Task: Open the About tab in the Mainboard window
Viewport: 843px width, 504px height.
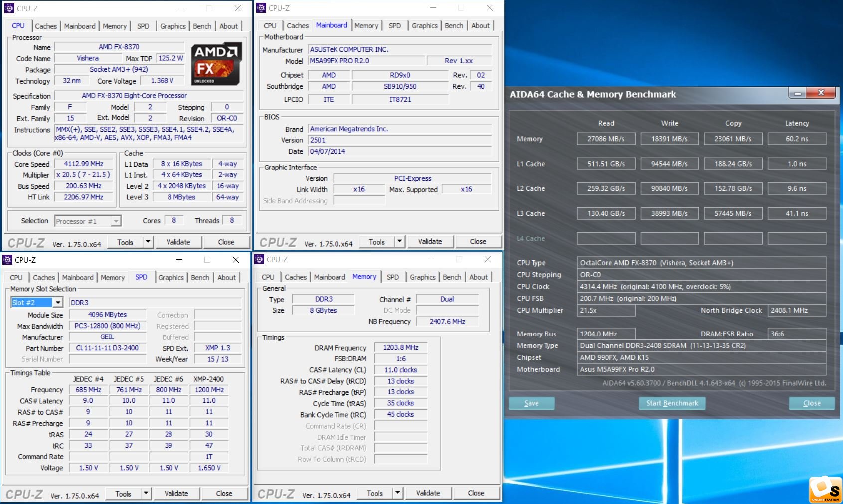Action: (481, 26)
